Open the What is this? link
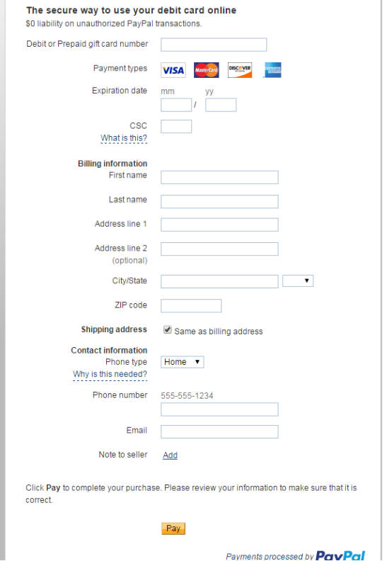 coord(124,138)
